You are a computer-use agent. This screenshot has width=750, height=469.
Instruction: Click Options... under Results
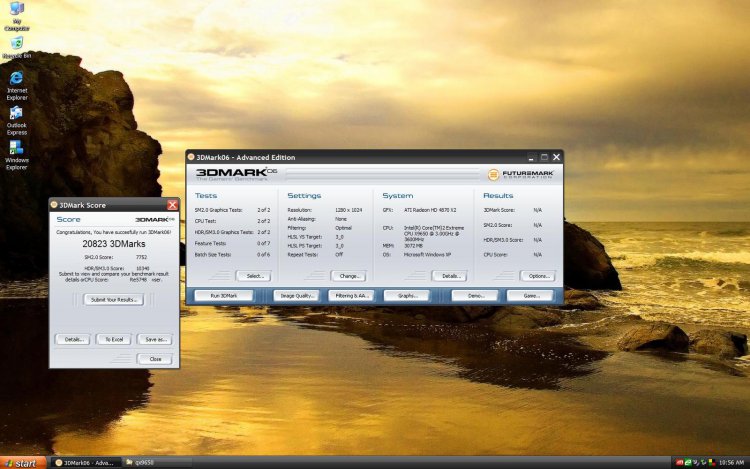[538, 276]
